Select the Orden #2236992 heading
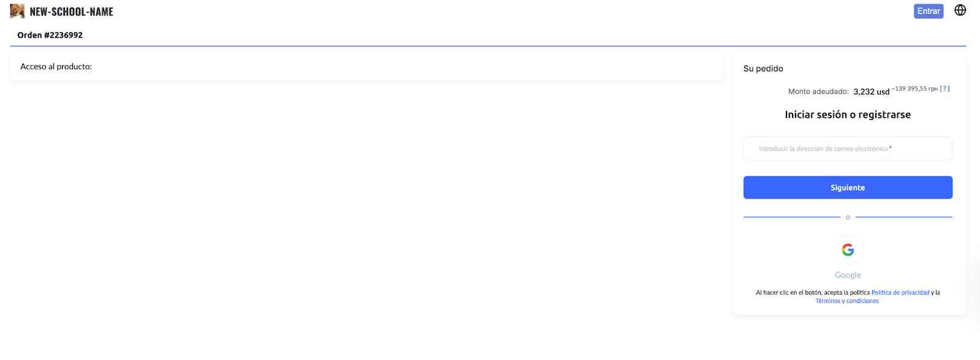The image size is (980, 360). 50,35
